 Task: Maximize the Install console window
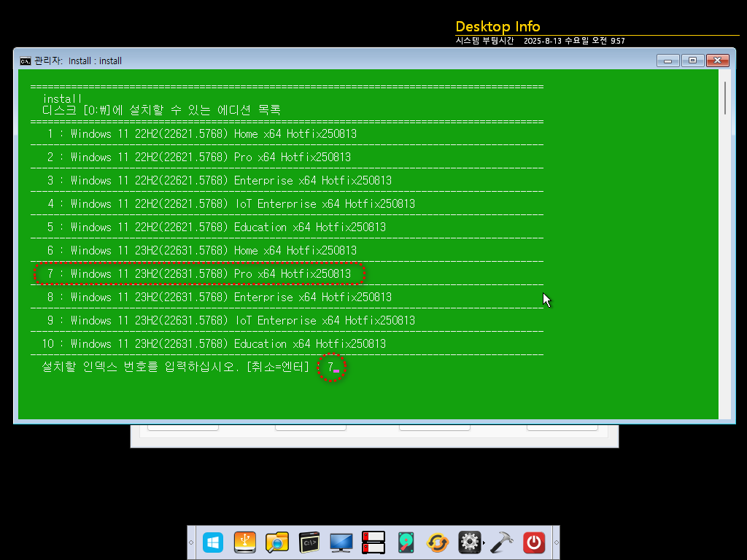click(x=693, y=61)
